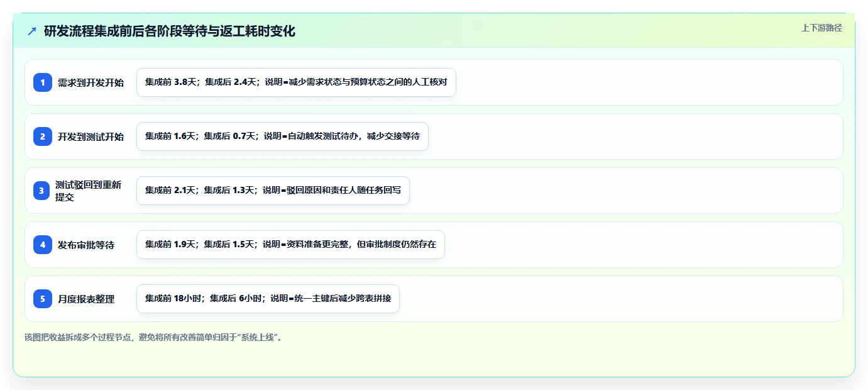Click the 上下游路径 label

[821, 28]
